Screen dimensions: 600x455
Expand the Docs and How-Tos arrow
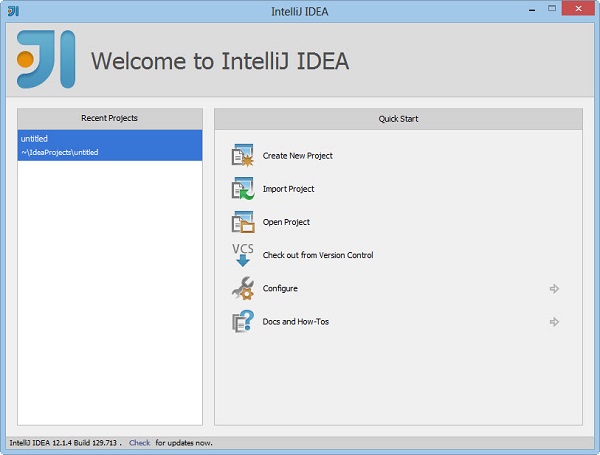click(554, 322)
